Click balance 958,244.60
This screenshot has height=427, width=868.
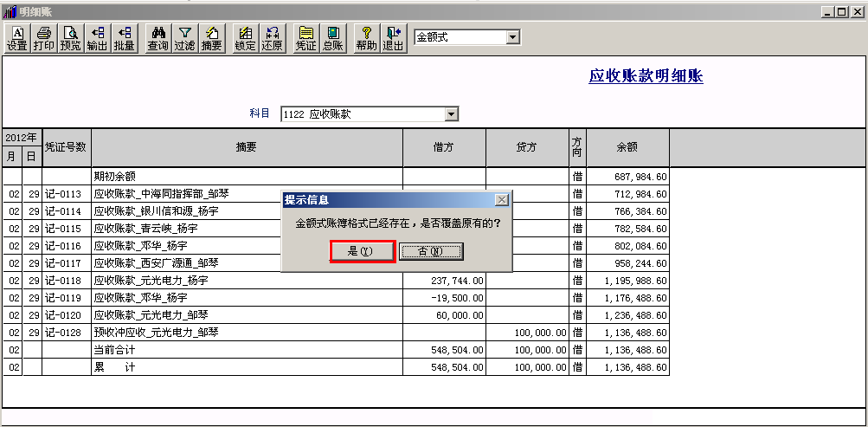[x=640, y=263]
